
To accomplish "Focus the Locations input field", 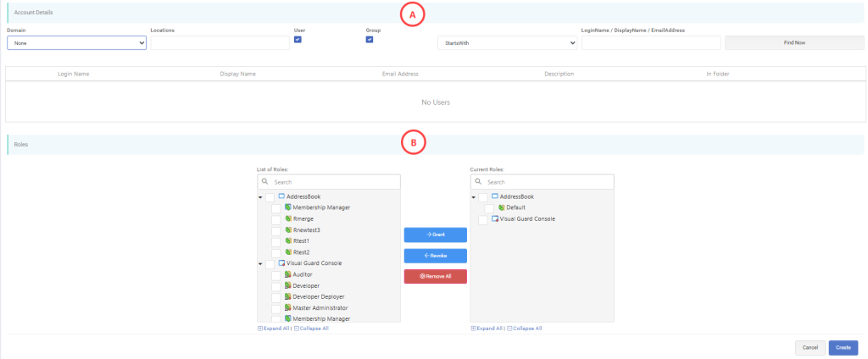I will [220, 42].
